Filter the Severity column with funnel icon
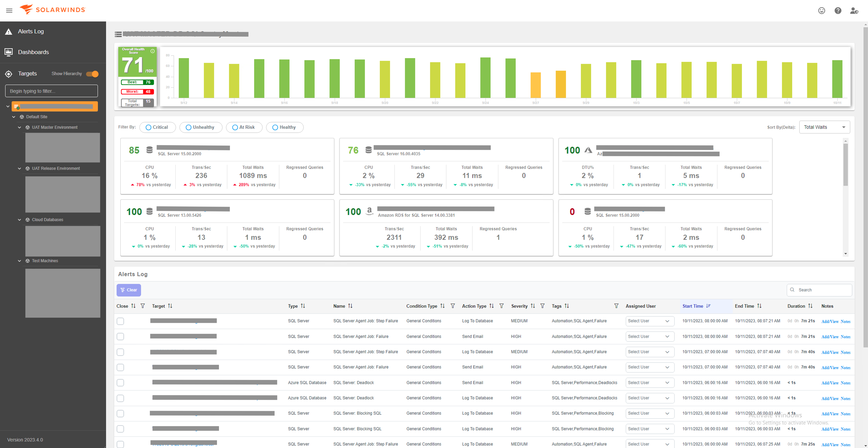868x448 pixels. (542, 306)
